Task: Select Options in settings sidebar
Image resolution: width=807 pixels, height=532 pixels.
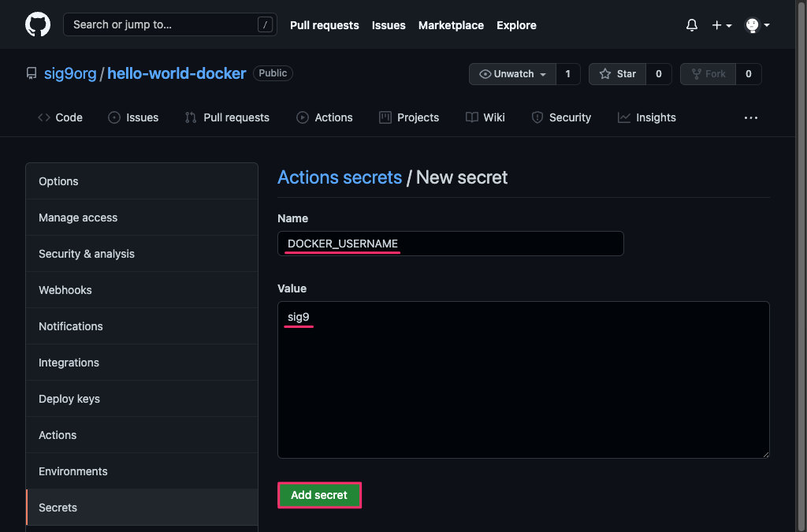Action: coord(142,181)
